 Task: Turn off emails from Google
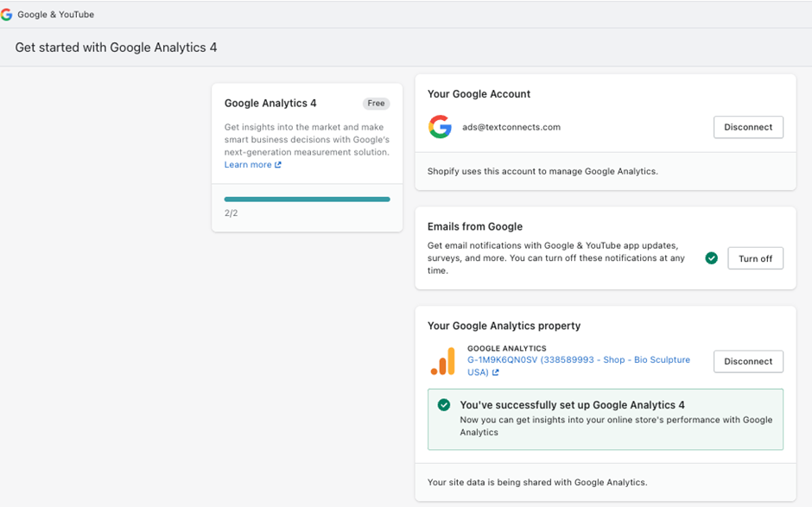click(x=755, y=258)
